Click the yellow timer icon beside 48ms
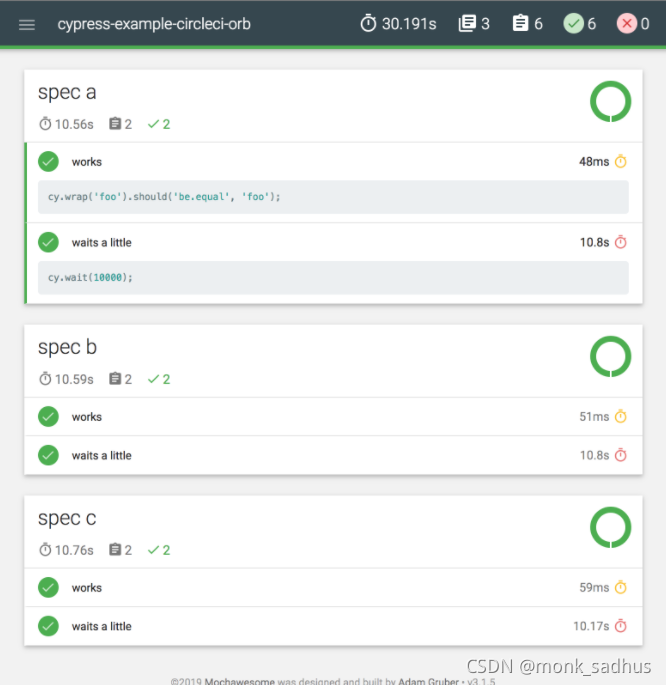The height and width of the screenshot is (685, 666). pos(621,162)
